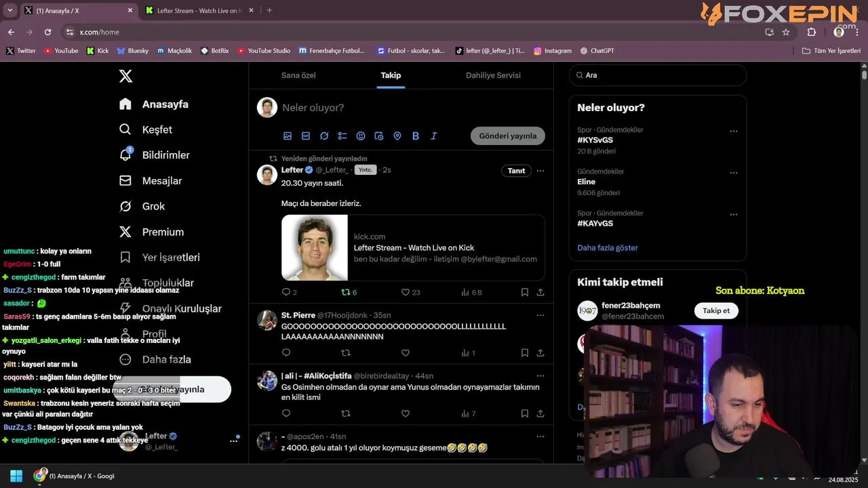The image size is (868, 488).
Task: Like St. Pierre's GOOOL post
Action: pyautogui.click(x=406, y=352)
